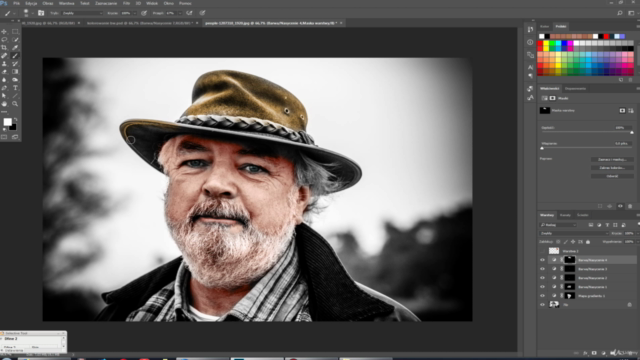The width and height of the screenshot is (640, 360).
Task: Toggle visibility of Barwa/Nasycenie 3 layer
Action: click(x=542, y=269)
